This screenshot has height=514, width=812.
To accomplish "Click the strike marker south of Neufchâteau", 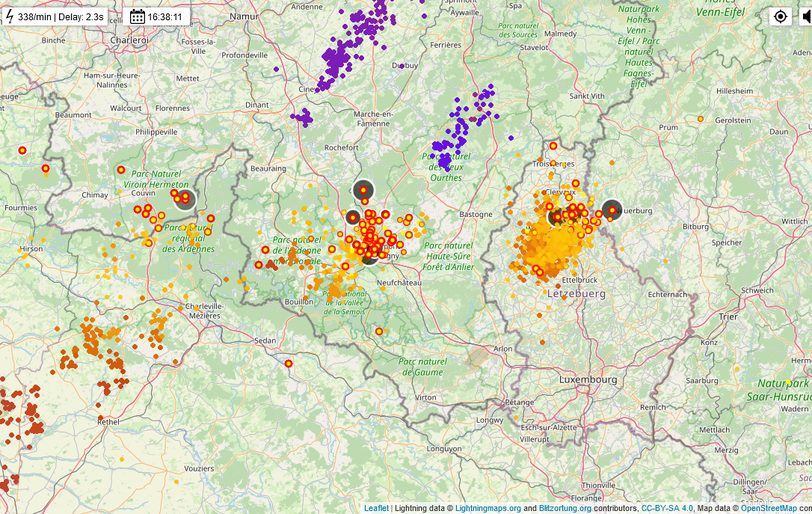I will pos(379,331).
